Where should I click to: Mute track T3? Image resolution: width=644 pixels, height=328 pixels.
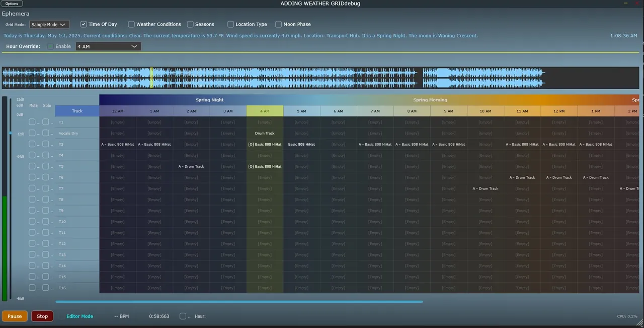click(x=32, y=144)
